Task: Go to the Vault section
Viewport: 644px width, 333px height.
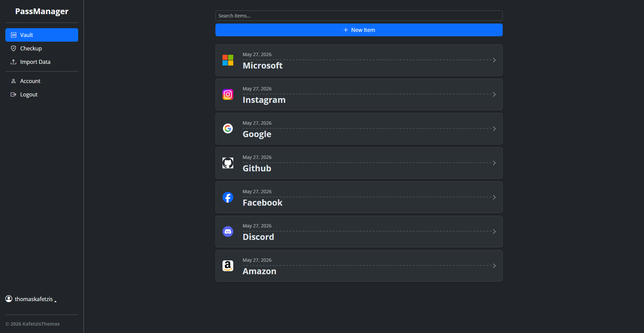Action: (x=42, y=35)
